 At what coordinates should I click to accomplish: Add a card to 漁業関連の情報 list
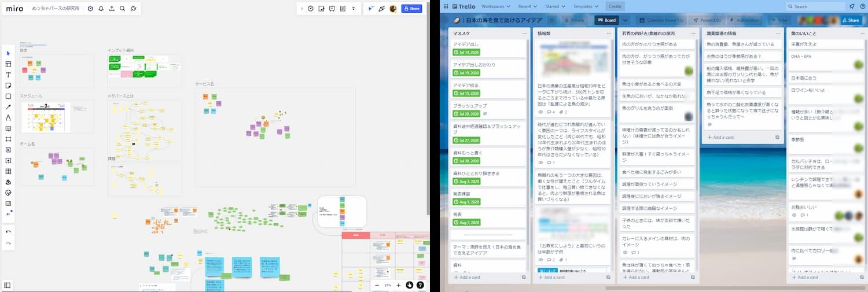720,138
